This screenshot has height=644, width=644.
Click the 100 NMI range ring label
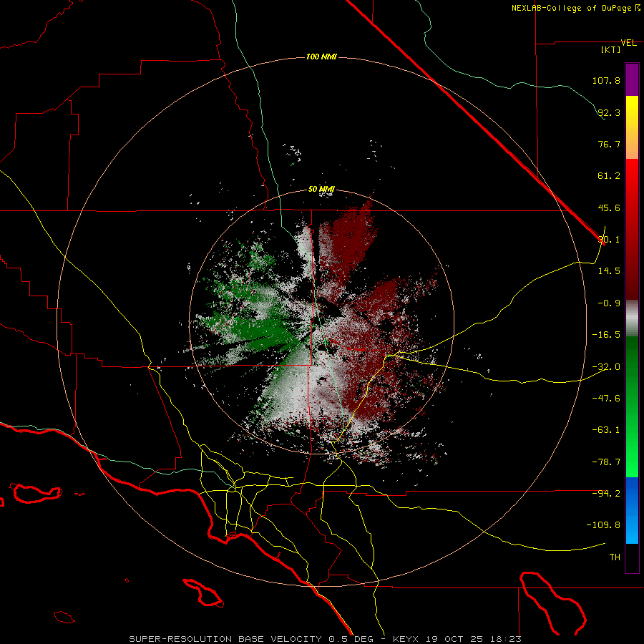coord(321,57)
